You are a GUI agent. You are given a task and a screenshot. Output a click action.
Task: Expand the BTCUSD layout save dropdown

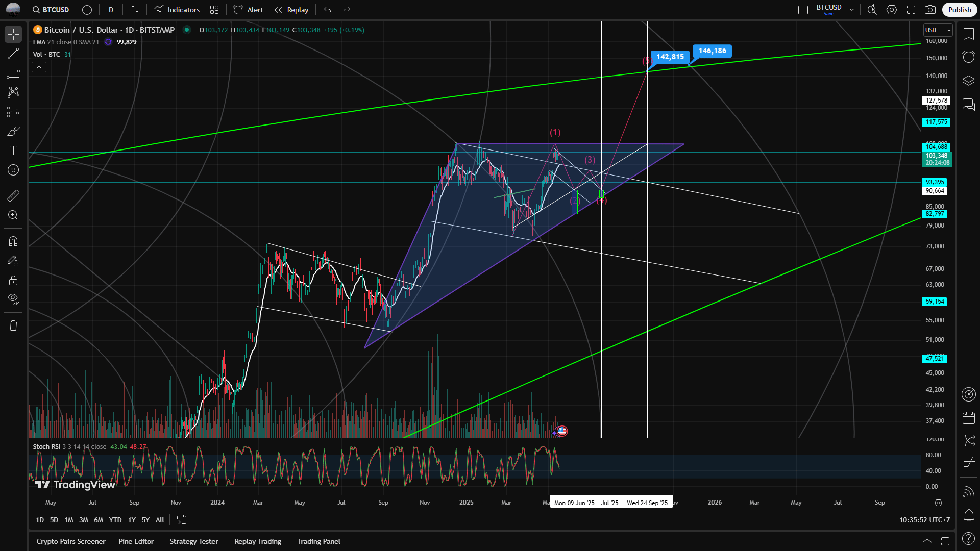(x=852, y=10)
